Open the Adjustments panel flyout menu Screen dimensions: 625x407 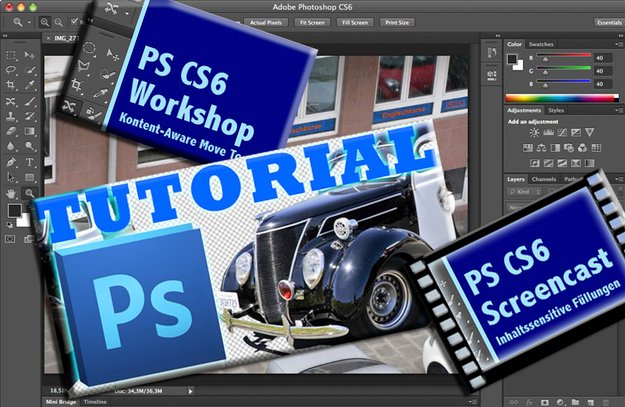click(619, 110)
